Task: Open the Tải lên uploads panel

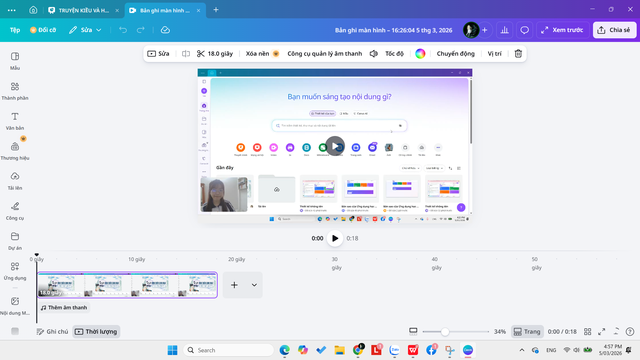Action: pos(15,181)
